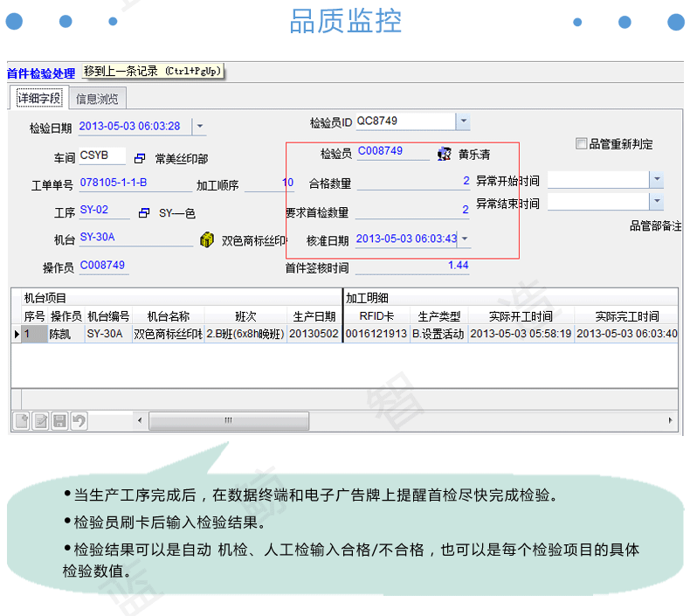Image resolution: width=690 pixels, height=616 pixels.
Task: Click the horizontal scrollbar thumb in grid
Action: pos(229,420)
